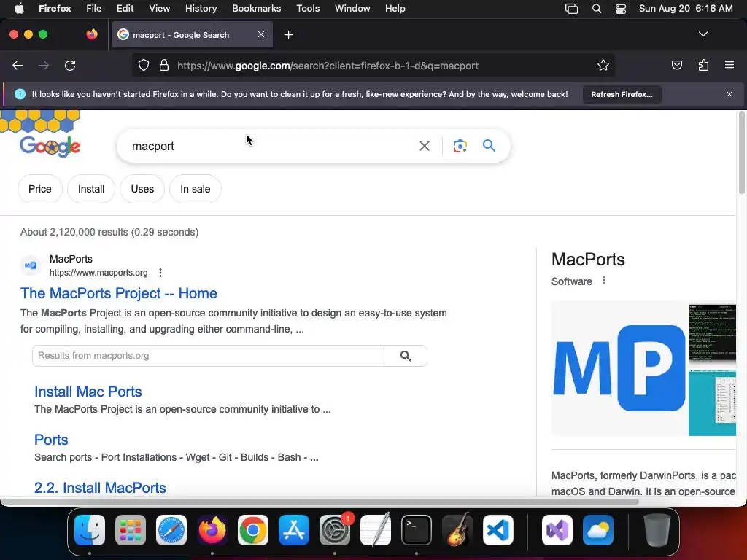Image resolution: width=747 pixels, height=560 pixels.
Task: Click the MacPorts logo image
Action: click(x=620, y=368)
